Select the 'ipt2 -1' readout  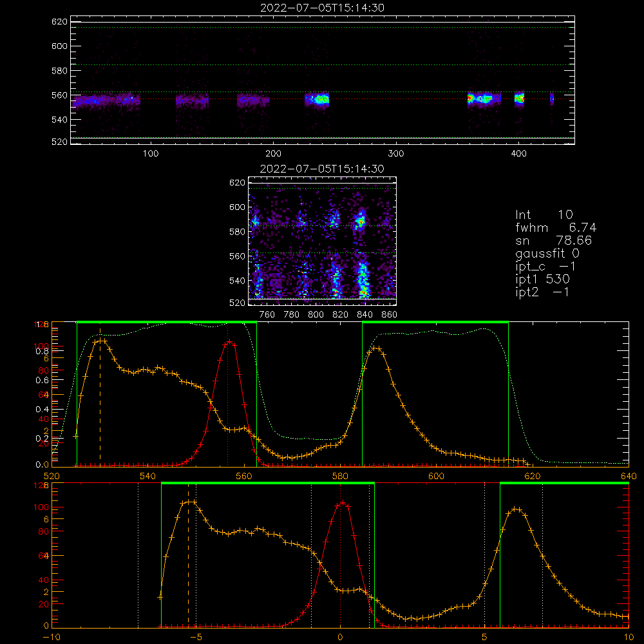pos(542,292)
